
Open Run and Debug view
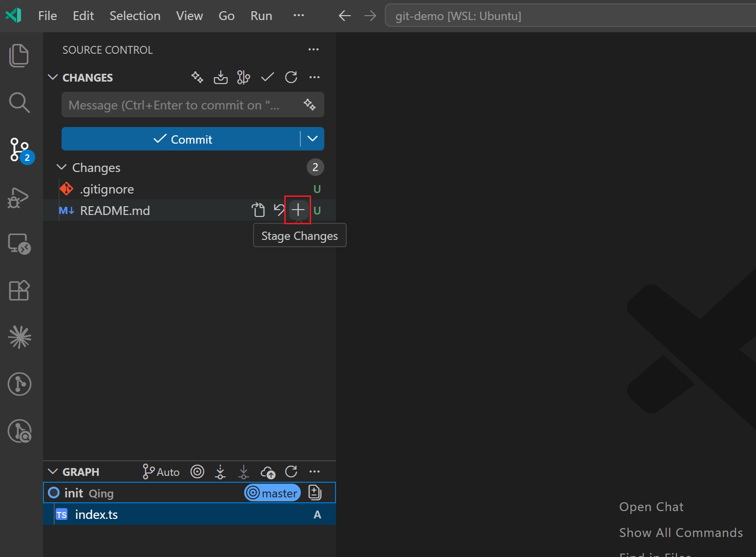click(x=19, y=197)
